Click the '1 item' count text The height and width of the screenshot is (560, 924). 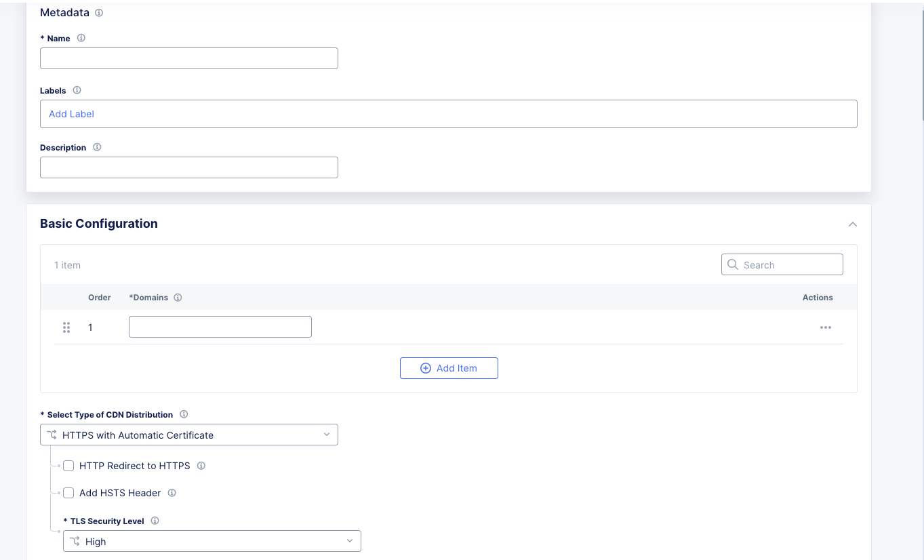67,265
